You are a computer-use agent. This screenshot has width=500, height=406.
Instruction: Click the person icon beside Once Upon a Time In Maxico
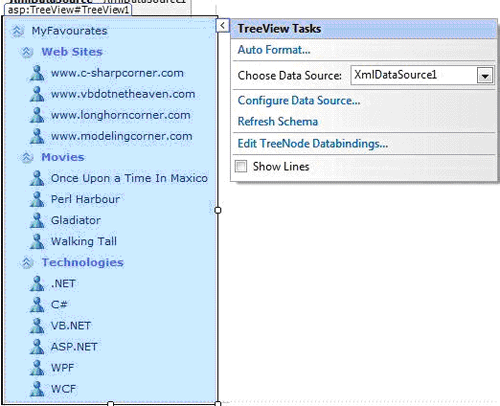pyautogui.click(x=37, y=178)
